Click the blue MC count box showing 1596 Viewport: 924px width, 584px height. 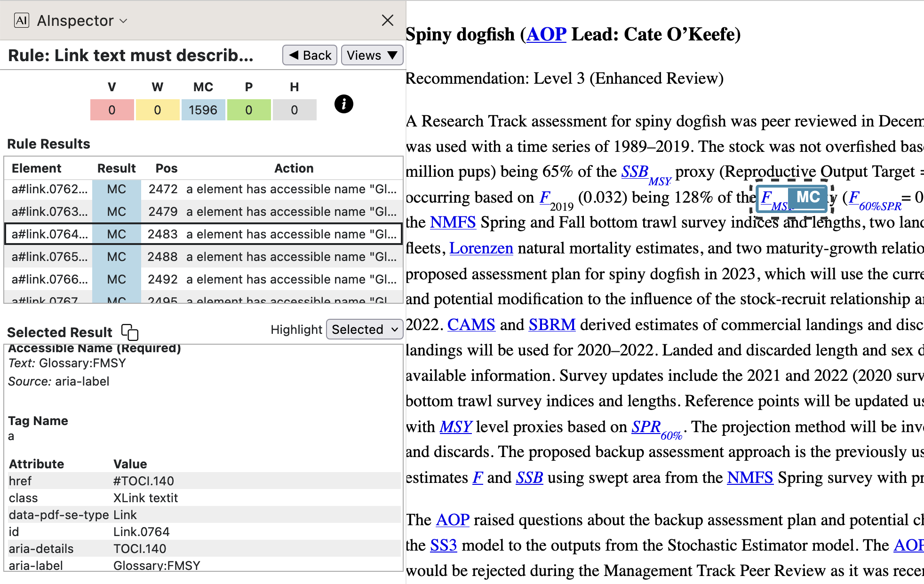click(203, 110)
